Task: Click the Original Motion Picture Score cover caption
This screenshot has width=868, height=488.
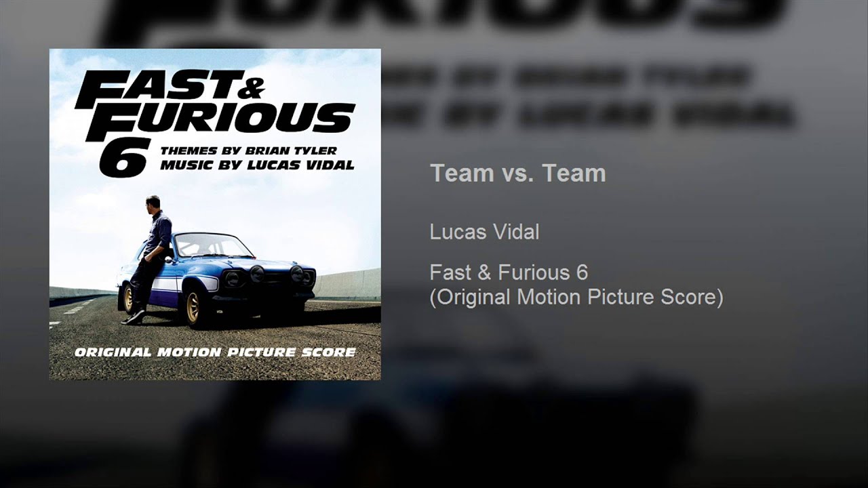Action: [216, 352]
